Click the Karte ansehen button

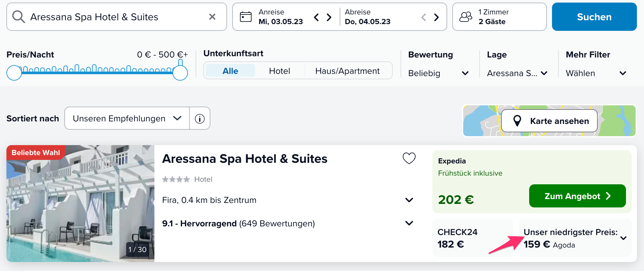tap(549, 121)
